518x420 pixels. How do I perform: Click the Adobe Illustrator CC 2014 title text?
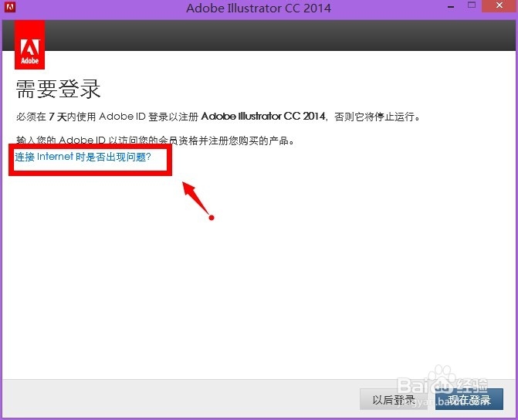(259, 8)
